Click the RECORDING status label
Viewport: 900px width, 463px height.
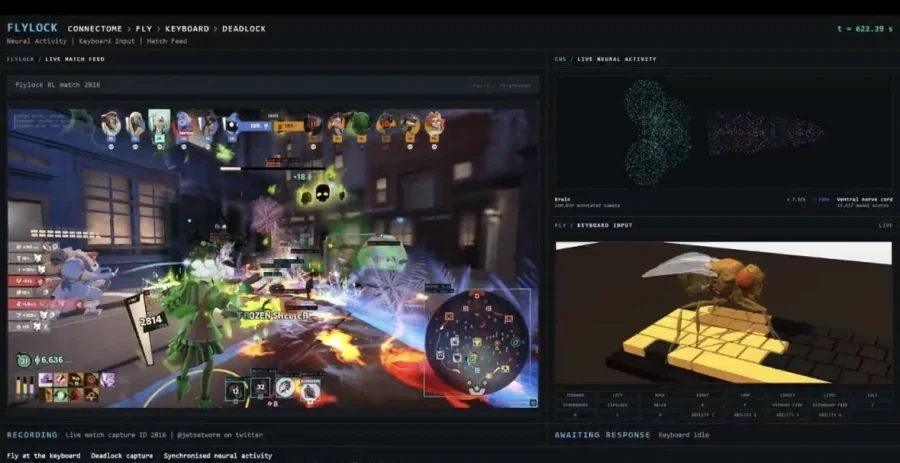(32, 435)
